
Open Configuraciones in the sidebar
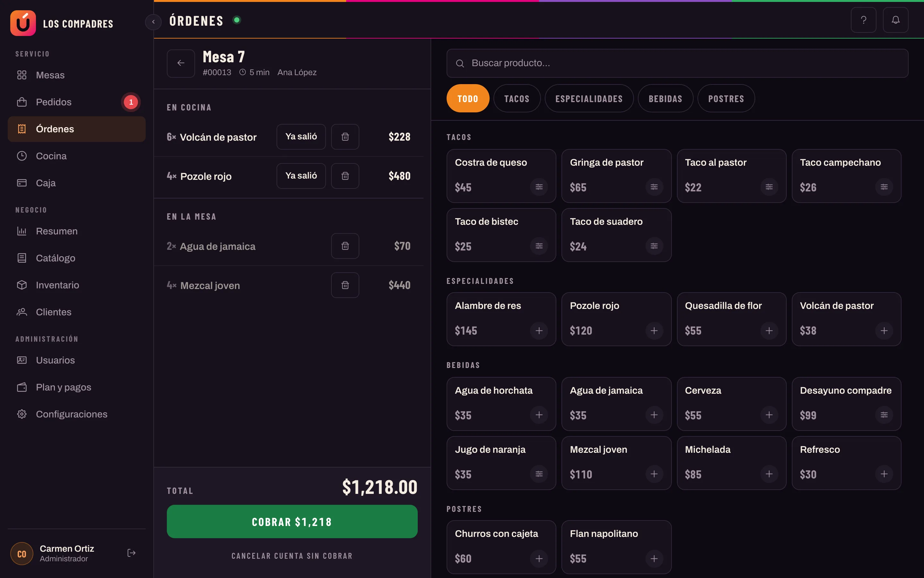76,414
